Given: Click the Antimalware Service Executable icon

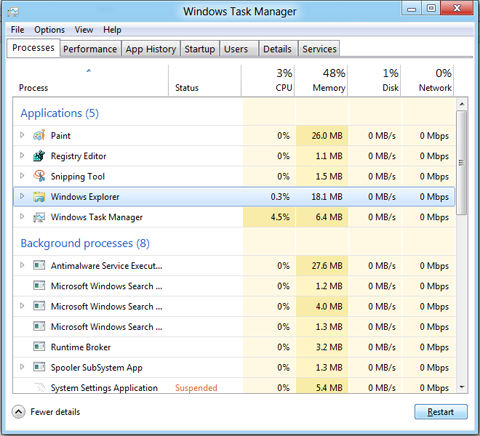Looking at the screenshot, I should coord(39,266).
